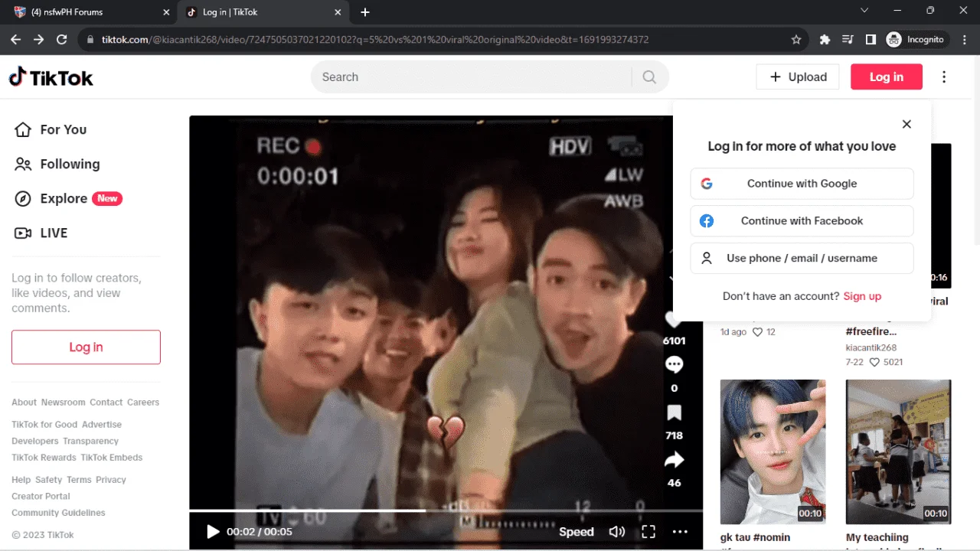The image size is (980, 551).
Task: Open the Developers footer link
Action: [x=35, y=442]
